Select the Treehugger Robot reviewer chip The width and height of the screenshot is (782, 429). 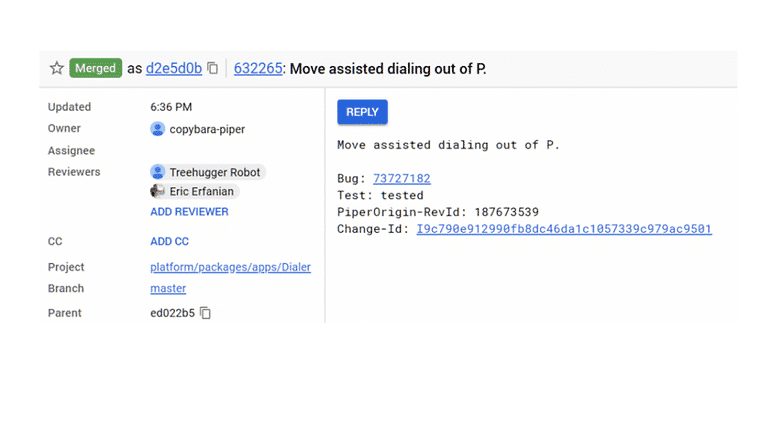[x=207, y=172]
